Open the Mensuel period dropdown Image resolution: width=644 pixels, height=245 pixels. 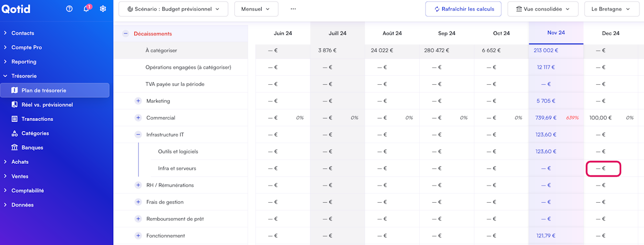tap(256, 9)
